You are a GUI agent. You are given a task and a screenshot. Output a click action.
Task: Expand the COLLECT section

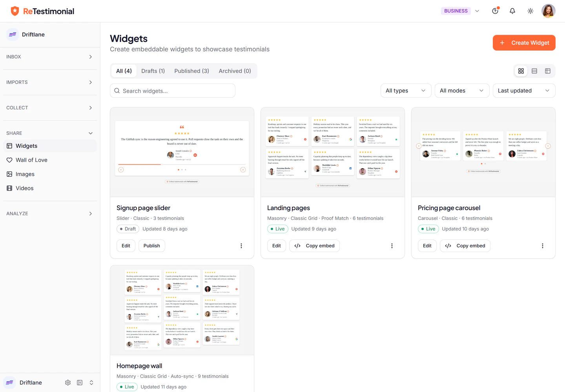pos(50,108)
